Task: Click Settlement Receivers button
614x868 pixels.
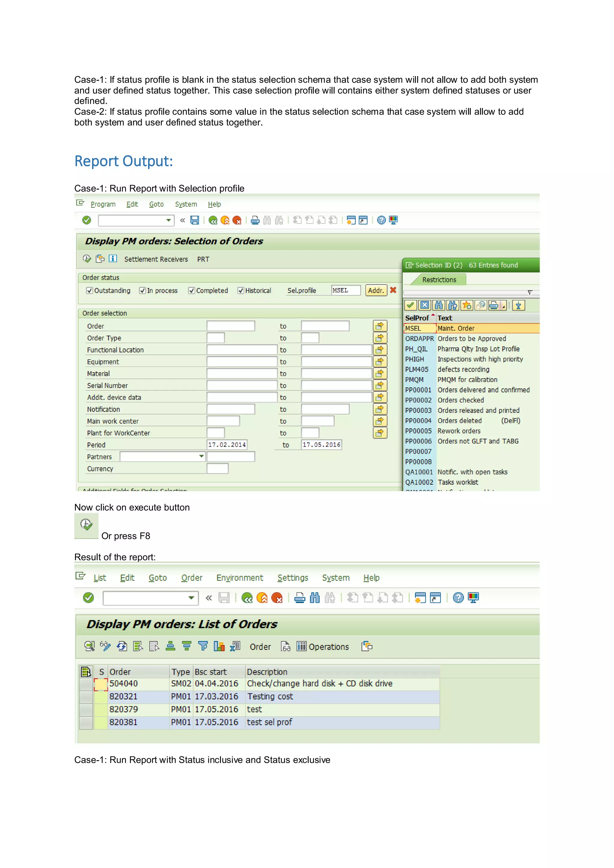Action: pos(156,259)
